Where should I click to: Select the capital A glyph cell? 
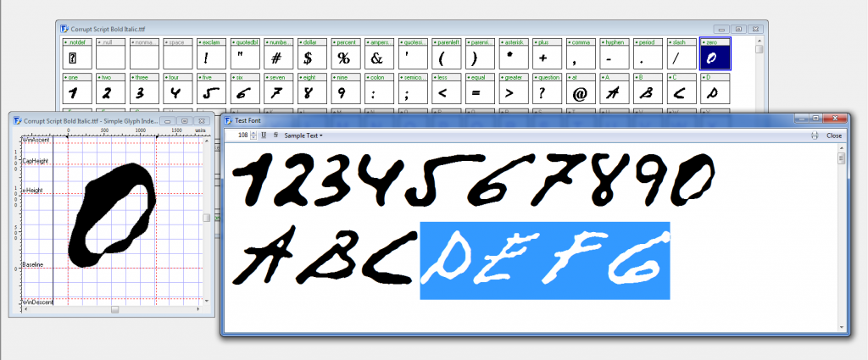[x=615, y=88]
